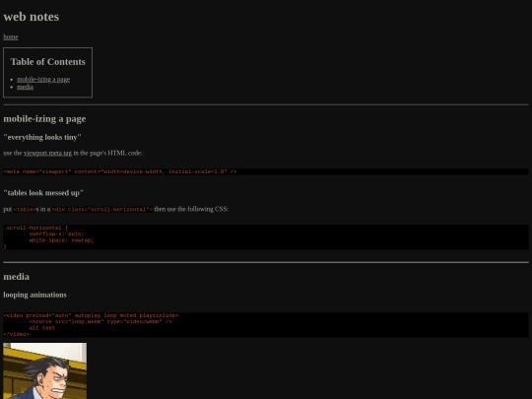This screenshot has width=532, height=399.
Task: Jump to mobile-izing a page section link
Action: (x=43, y=80)
